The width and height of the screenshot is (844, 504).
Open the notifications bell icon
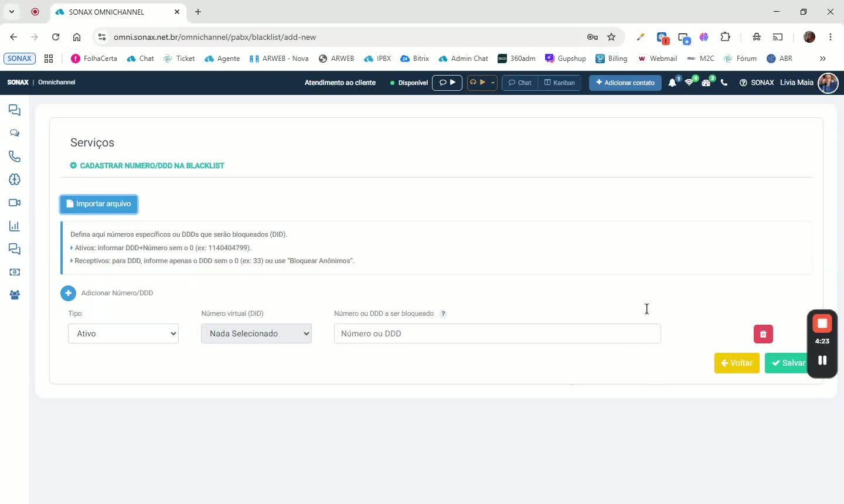click(x=672, y=83)
